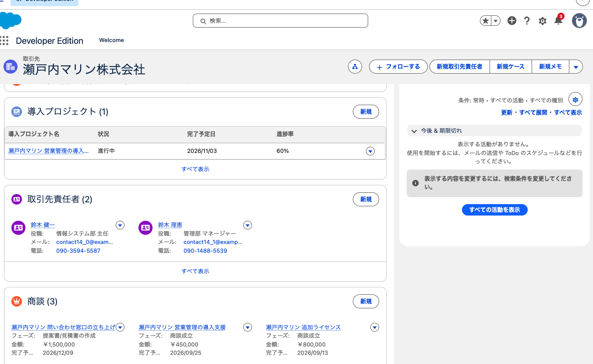Open global create plus icon
The image size is (593, 364).
click(x=512, y=21)
